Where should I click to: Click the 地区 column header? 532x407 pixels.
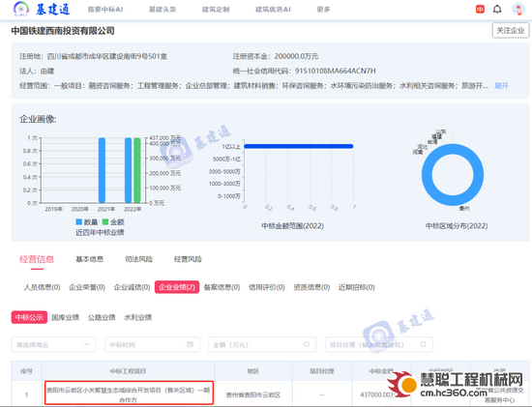253,371
